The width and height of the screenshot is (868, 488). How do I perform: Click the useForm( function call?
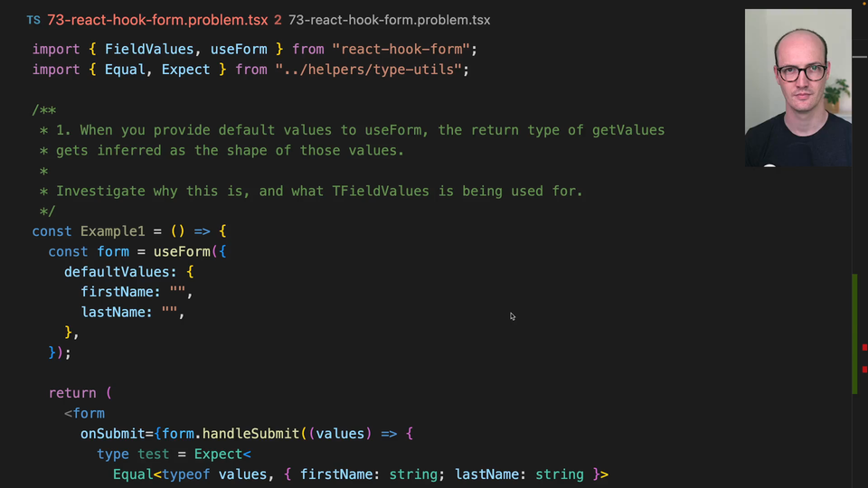pyautogui.click(x=185, y=252)
